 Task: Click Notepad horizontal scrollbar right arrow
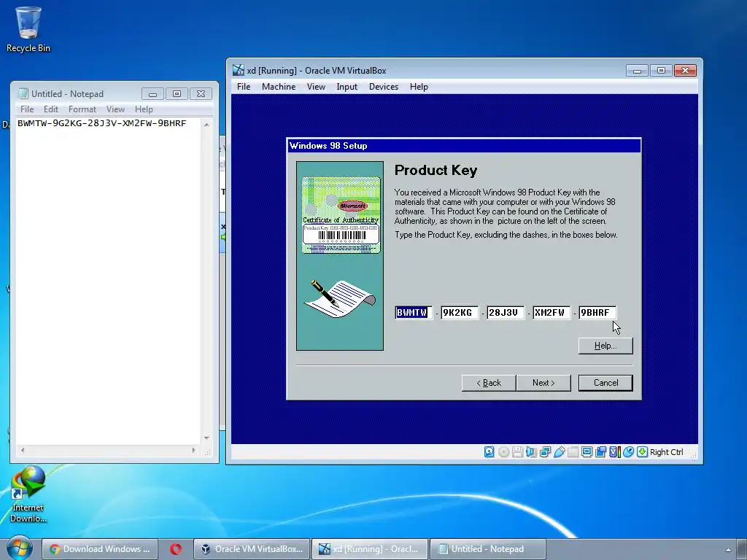(x=193, y=449)
